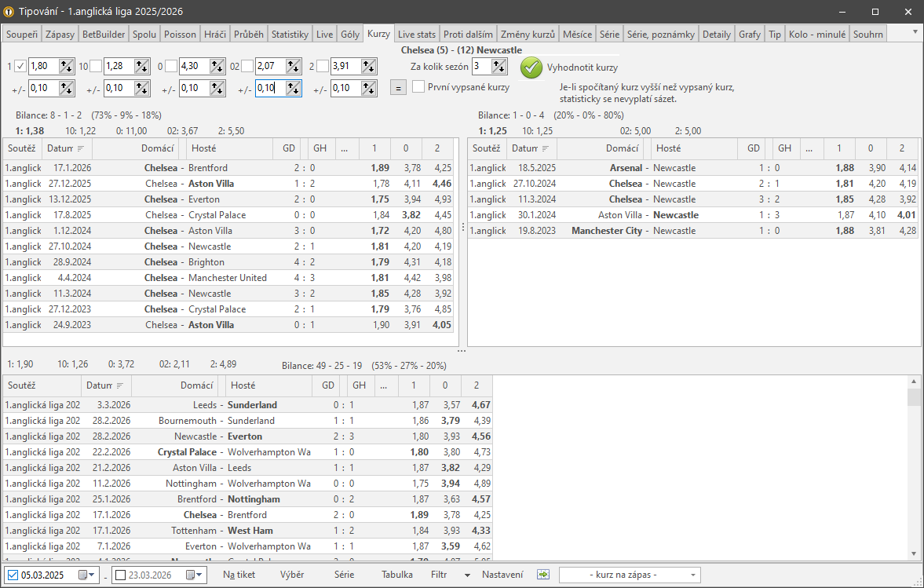The image size is (924, 588).
Task: Expand the tab overflow arrow at top right
Action: coord(915,32)
